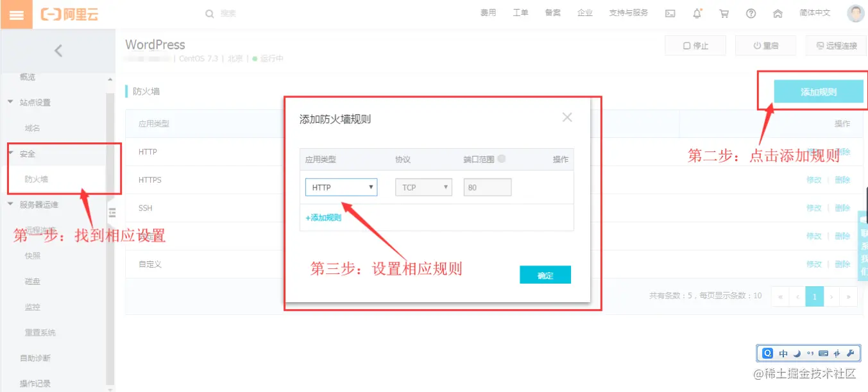Open 重置系统 in the sidebar
The image size is (868, 392).
[40, 332]
